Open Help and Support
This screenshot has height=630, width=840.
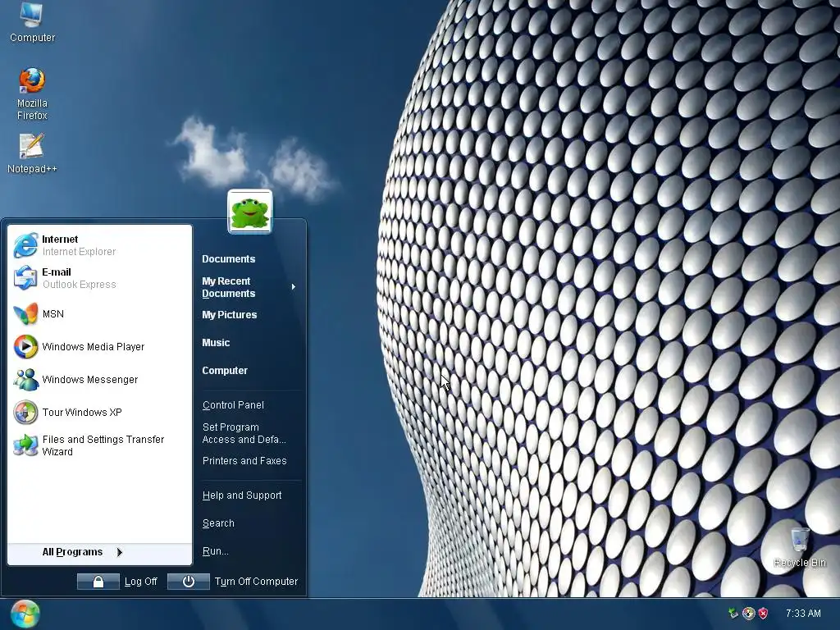pos(242,495)
